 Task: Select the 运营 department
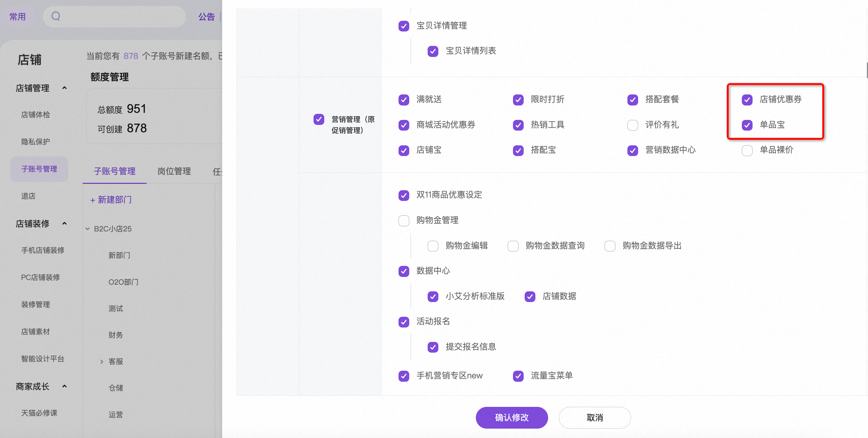tap(115, 415)
